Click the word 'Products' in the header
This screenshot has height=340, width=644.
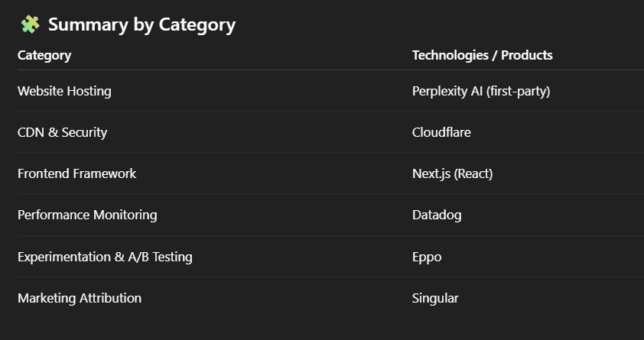coord(527,55)
